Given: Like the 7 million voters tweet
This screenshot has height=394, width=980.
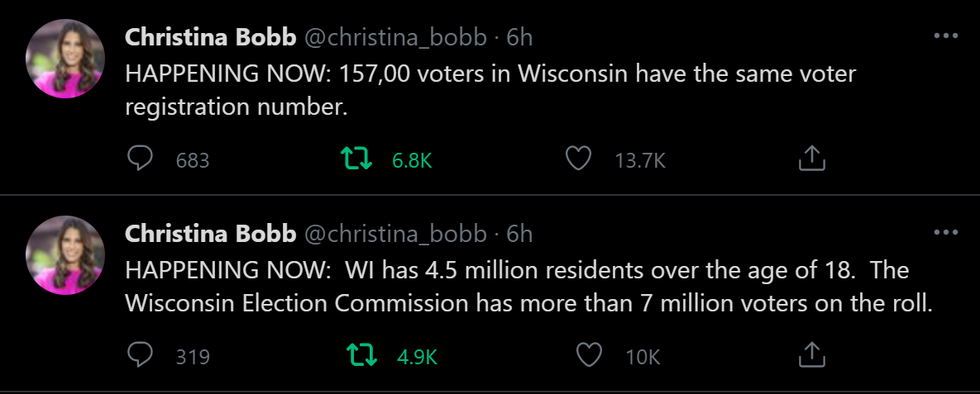Looking at the screenshot, I should click(589, 356).
